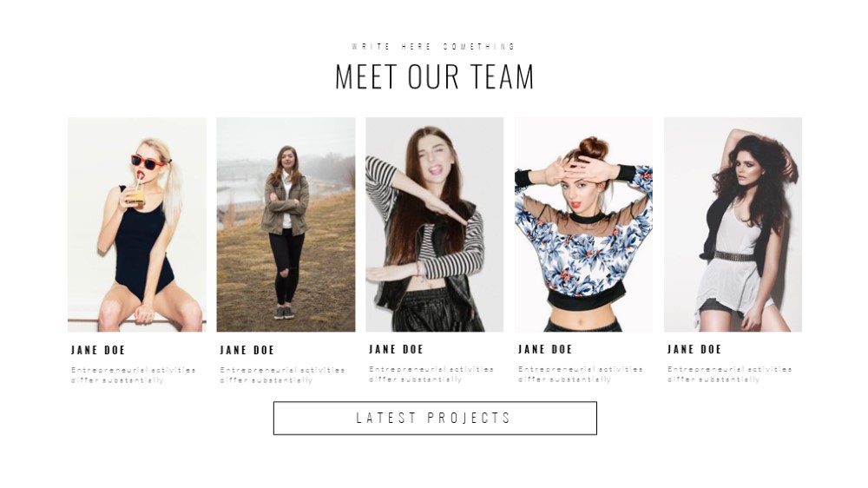Click the first Jane Doe name

[x=98, y=350]
